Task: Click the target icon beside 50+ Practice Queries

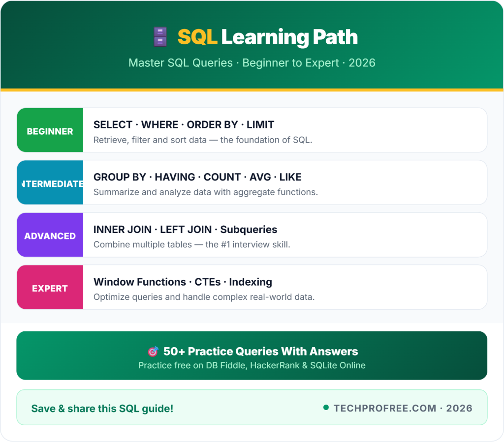Action: tap(153, 352)
